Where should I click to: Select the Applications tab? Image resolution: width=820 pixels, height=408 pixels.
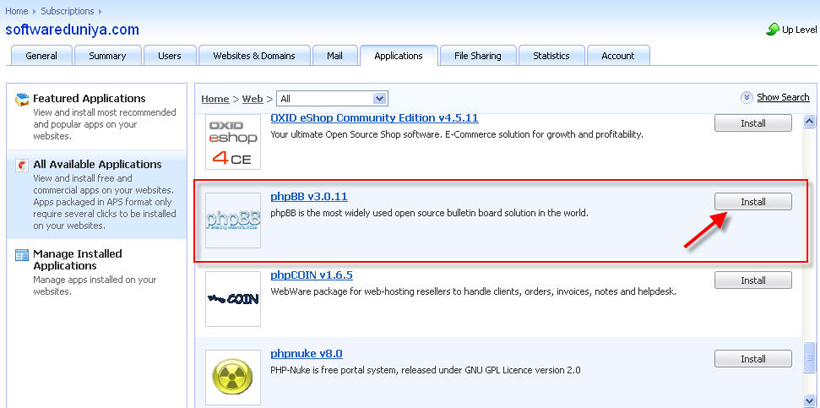point(398,55)
